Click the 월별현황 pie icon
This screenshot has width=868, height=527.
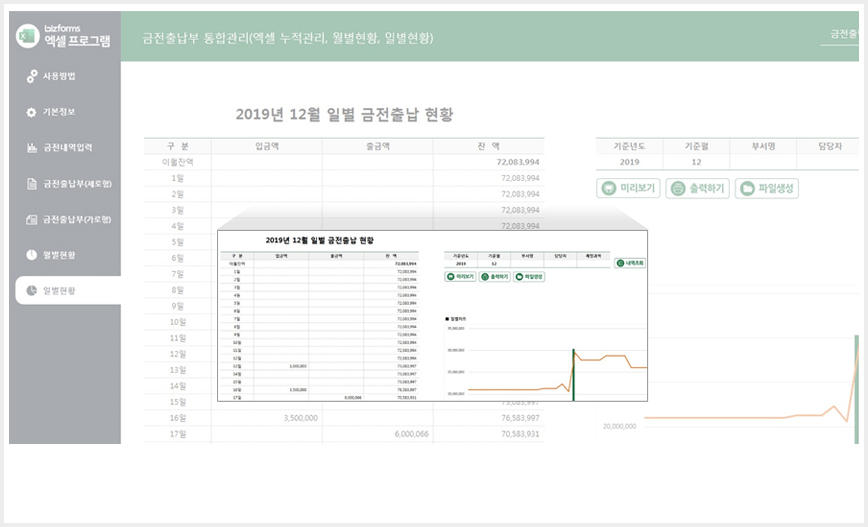32,255
